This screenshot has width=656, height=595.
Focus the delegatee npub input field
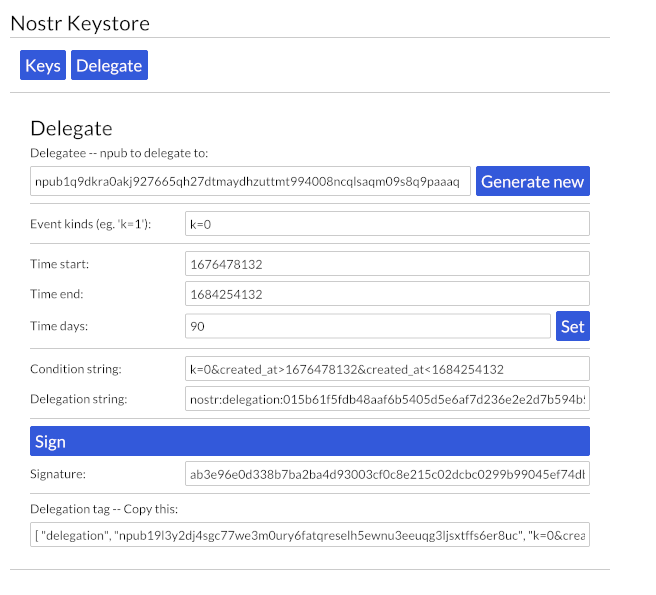click(250, 181)
